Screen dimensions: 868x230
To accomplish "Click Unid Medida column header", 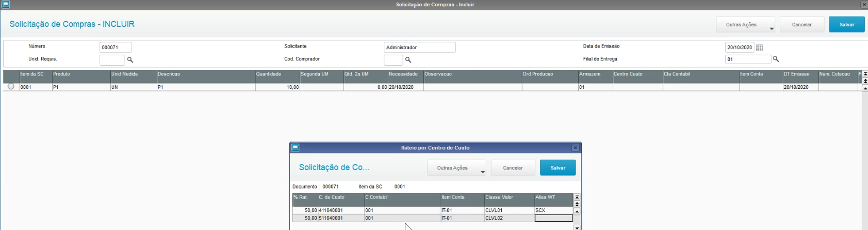I will 133,76.
